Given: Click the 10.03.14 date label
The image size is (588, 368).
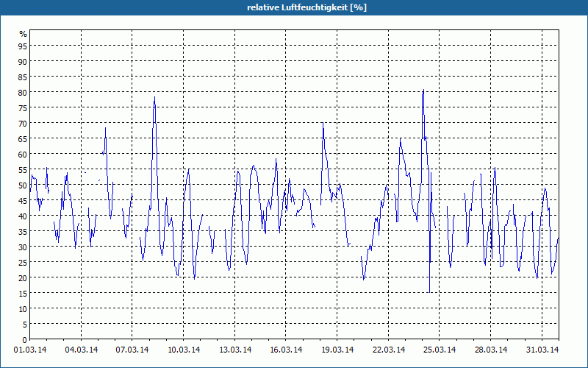Looking at the screenshot, I should point(184,350).
